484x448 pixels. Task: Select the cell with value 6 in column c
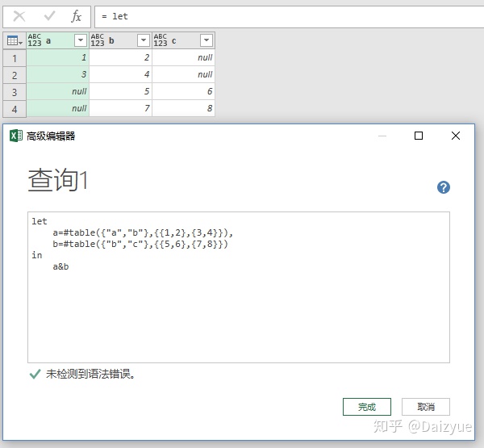(184, 91)
